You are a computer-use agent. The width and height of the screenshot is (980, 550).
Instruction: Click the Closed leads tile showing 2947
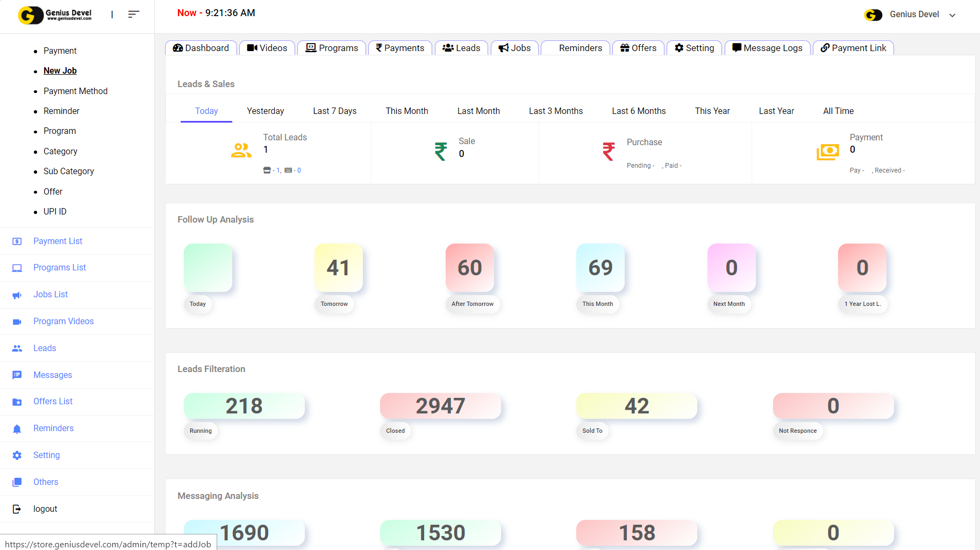[x=440, y=406]
